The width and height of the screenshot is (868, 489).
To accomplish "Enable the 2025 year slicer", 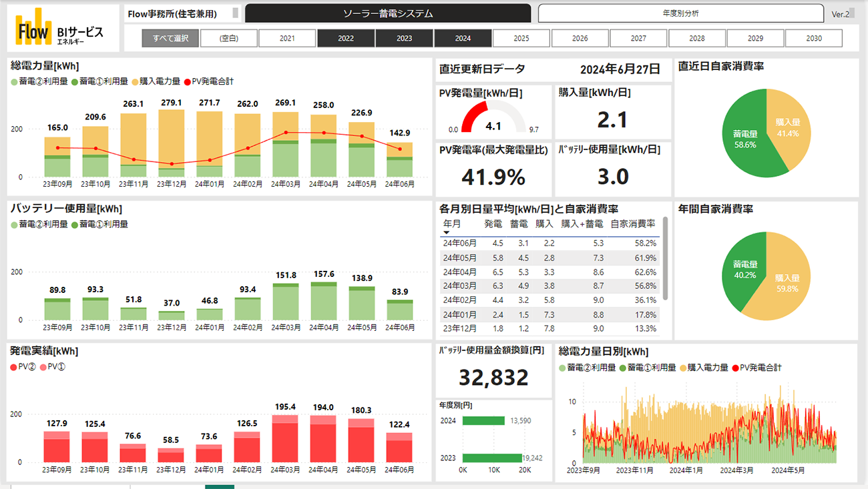I will click(521, 39).
